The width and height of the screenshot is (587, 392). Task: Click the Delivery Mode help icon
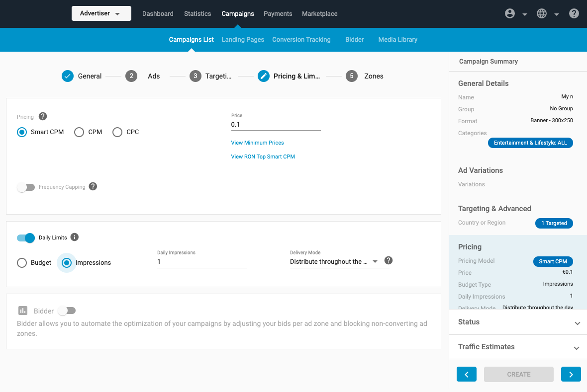point(389,260)
